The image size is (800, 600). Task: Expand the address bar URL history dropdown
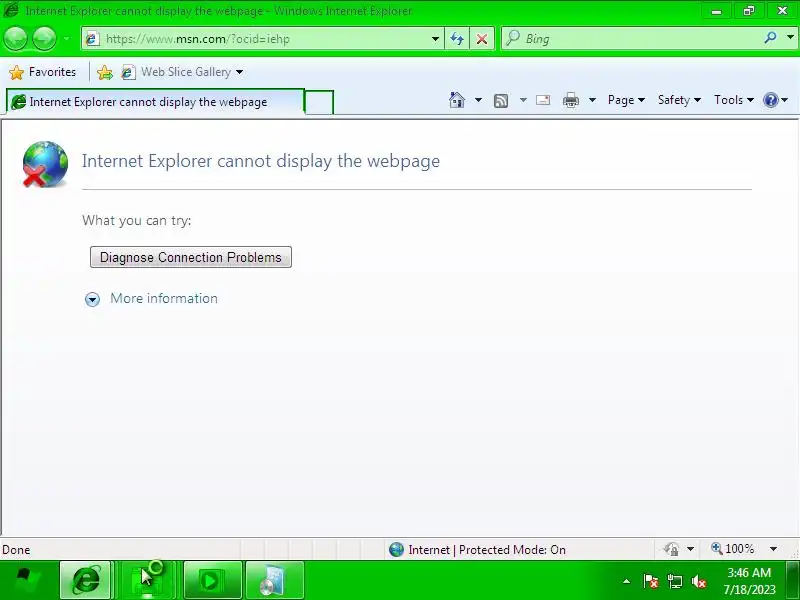click(435, 39)
